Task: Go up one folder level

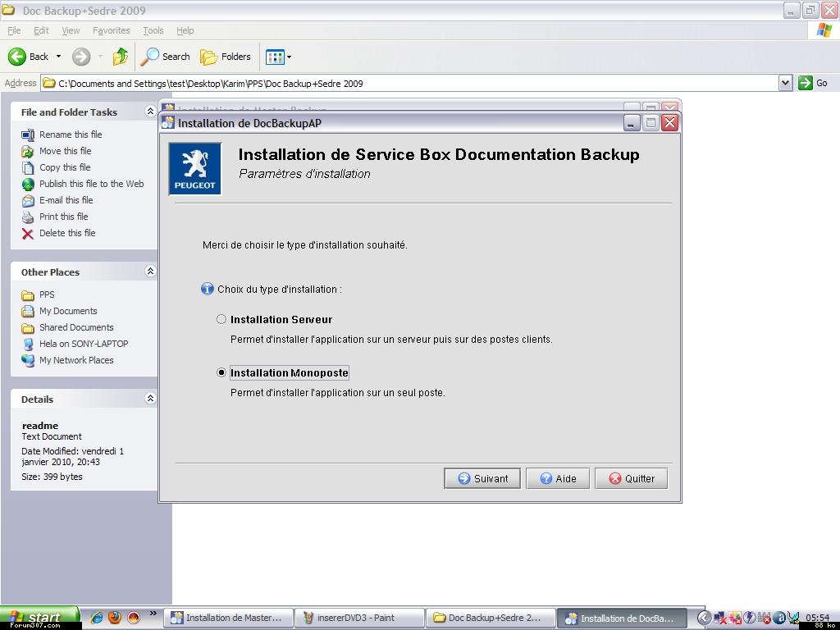Action: (x=121, y=57)
